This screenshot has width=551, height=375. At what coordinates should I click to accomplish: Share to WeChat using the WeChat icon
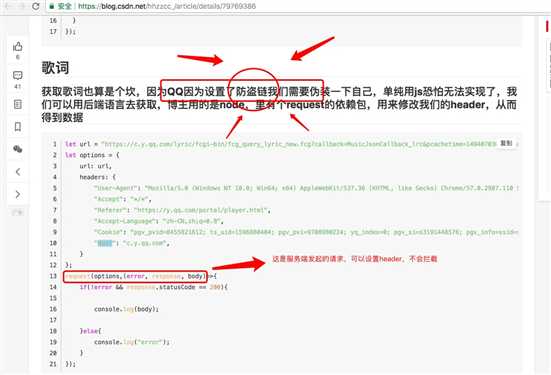[x=18, y=149]
